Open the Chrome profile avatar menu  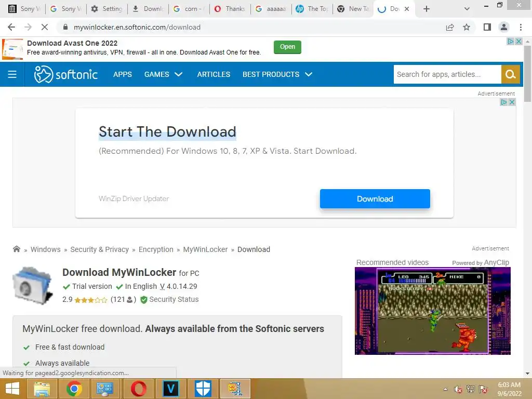coord(504,27)
